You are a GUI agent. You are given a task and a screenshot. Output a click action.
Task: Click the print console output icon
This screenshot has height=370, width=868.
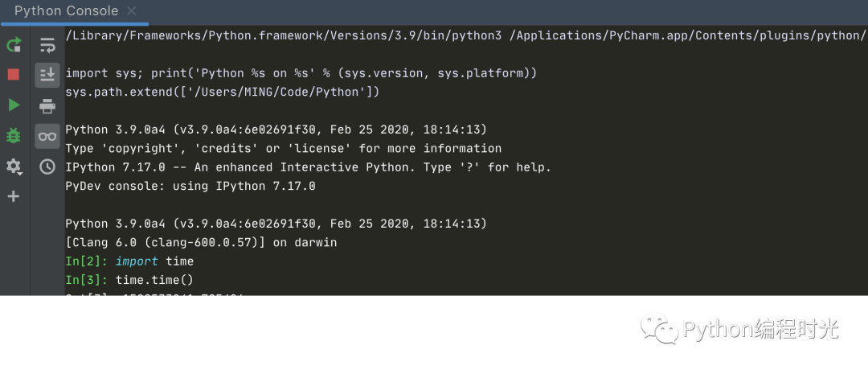click(47, 105)
